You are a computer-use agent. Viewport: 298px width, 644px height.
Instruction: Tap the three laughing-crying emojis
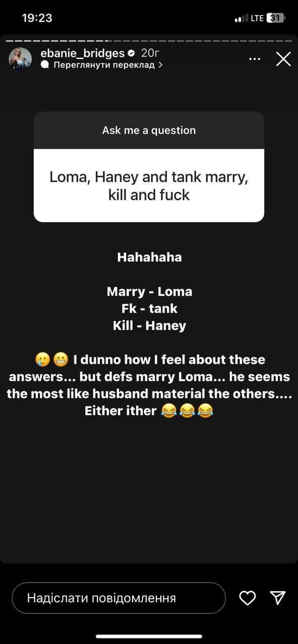187,411
